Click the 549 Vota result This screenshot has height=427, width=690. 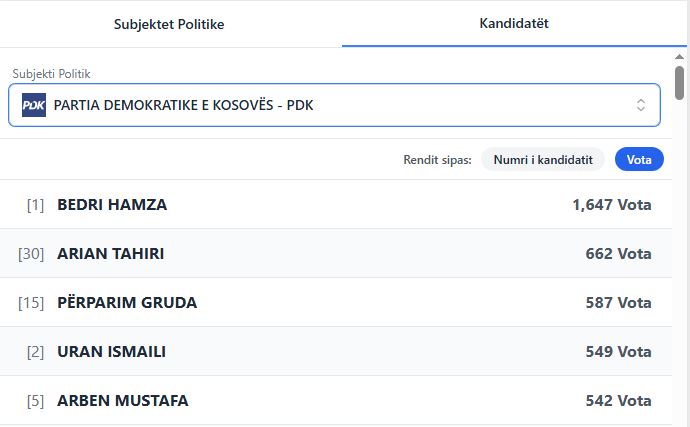click(618, 351)
